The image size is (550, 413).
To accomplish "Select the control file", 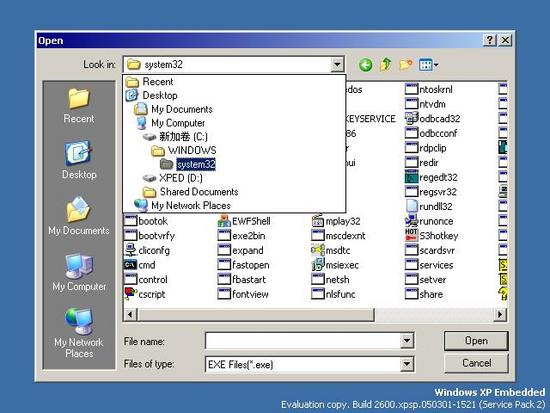I will 146,279.
